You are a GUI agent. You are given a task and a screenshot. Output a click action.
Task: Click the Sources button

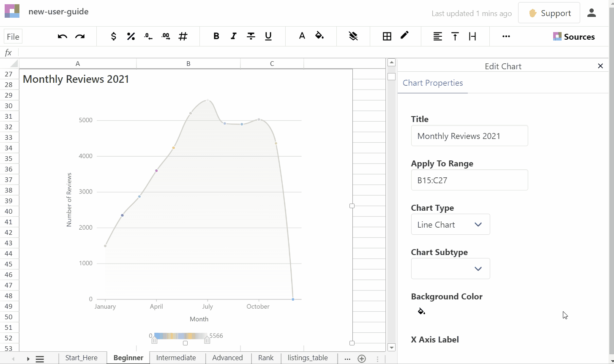(x=574, y=36)
